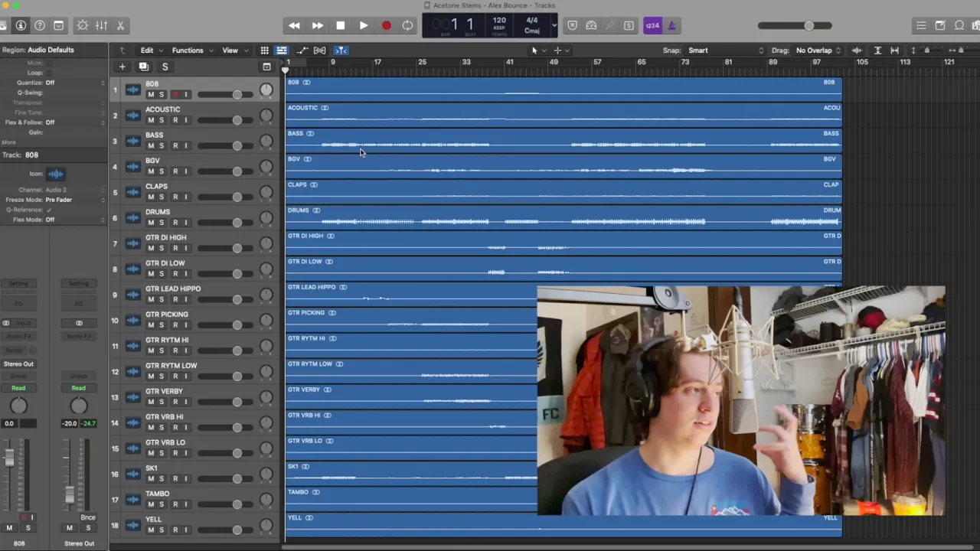Viewport: 980px width, 551px height.
Task: Open the Left-click pointer tool menu
Action: [x=537, y=51]
